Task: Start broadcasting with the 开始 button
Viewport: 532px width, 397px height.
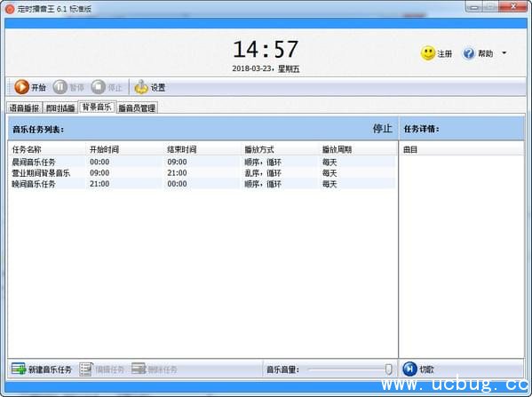Action: (x=30, y=87)
